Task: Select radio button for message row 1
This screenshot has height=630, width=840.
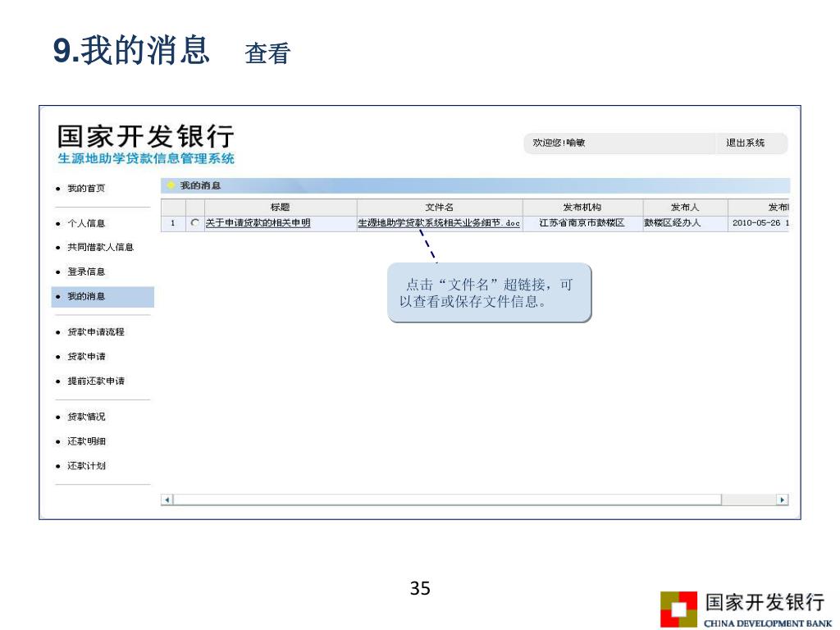Action: click(x=195, y=223)
